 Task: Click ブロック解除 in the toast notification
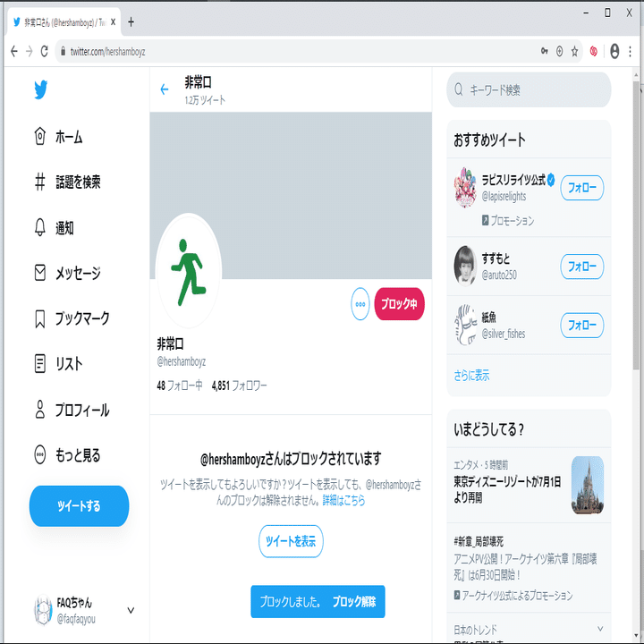354,602
